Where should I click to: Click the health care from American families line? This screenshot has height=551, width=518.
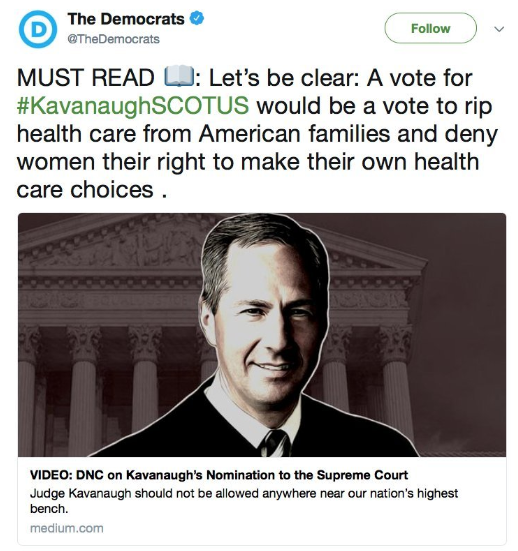[257, 134]
